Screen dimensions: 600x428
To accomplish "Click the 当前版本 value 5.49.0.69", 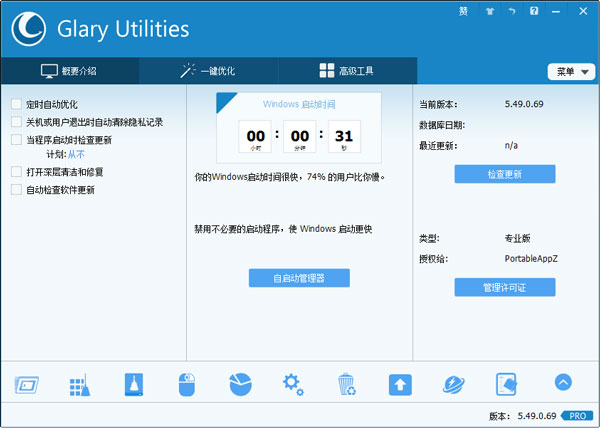I will click(524, 104).
